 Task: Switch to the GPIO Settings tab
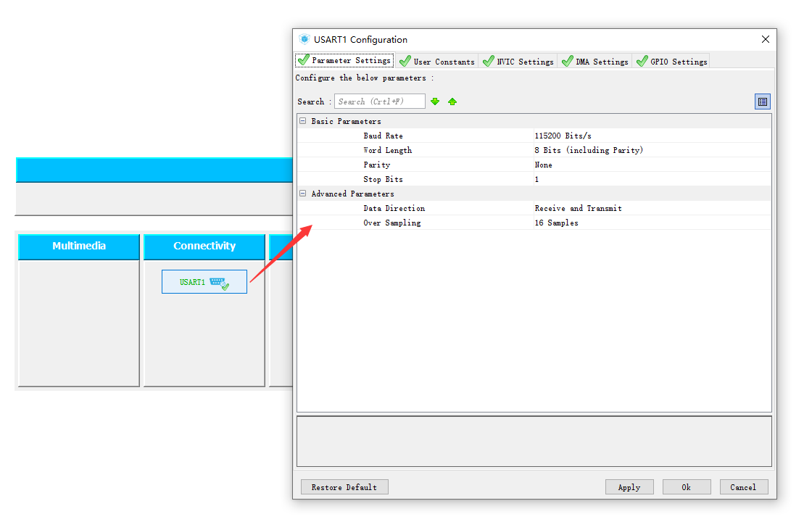pos(671,61)
